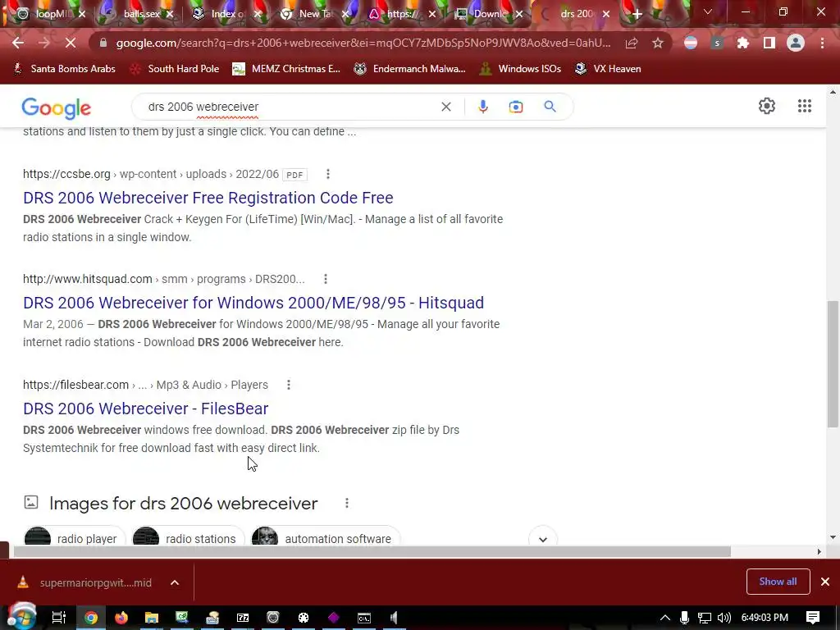The image size is (840, 630).
Task: Click the Images for drs 2006 webreceiver heading
Action: point(183,504)
